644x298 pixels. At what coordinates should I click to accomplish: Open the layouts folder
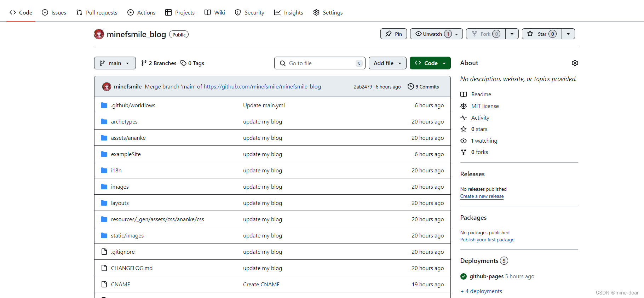click(120, 203)
